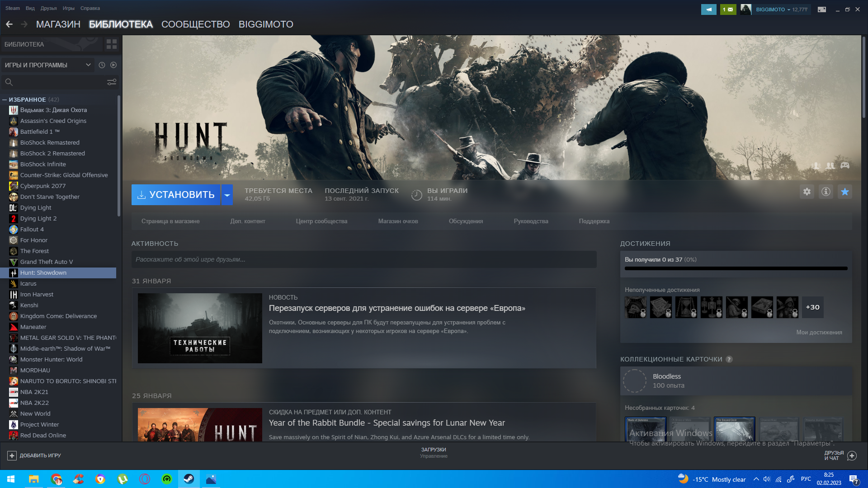This screenshot has width=868, height=488.
Task: Switch library to grid view icon
Action: pyautogui.click(x=112, y=44)
